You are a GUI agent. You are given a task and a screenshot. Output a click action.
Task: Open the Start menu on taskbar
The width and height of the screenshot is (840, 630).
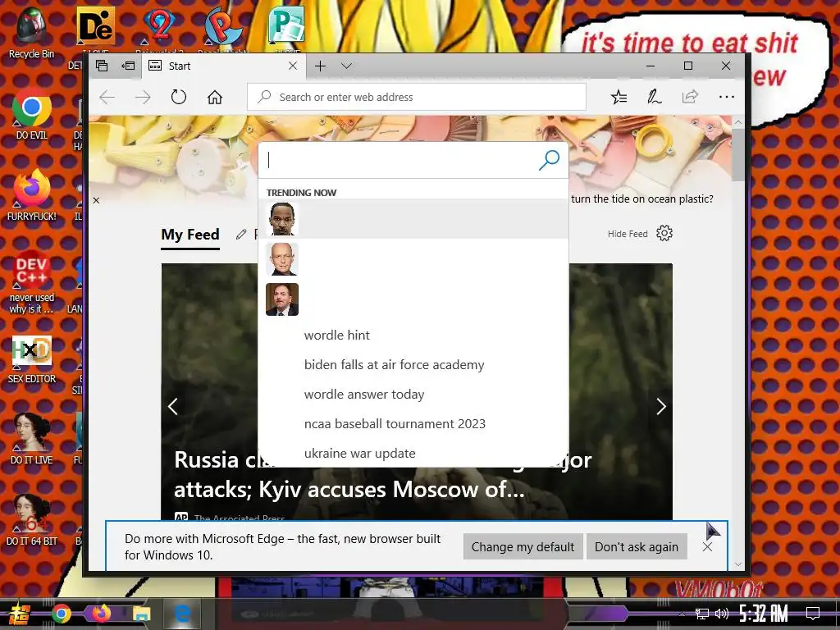pos(19,614)
